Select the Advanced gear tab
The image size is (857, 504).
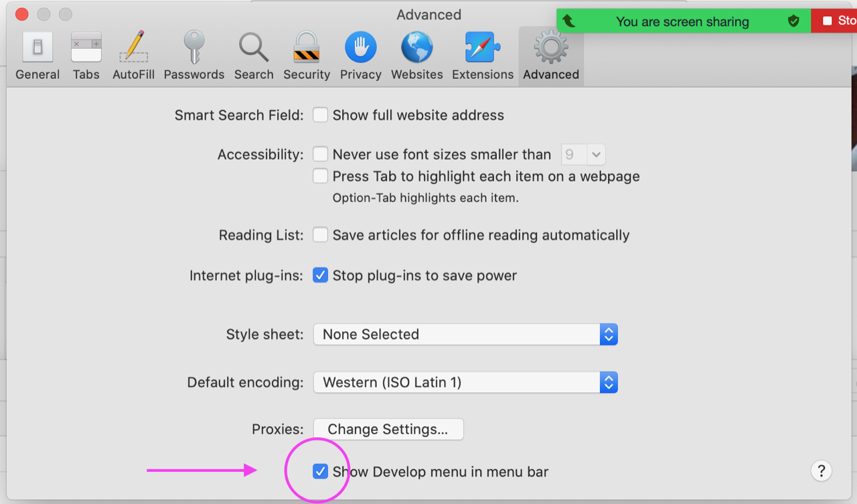point(551,56)
